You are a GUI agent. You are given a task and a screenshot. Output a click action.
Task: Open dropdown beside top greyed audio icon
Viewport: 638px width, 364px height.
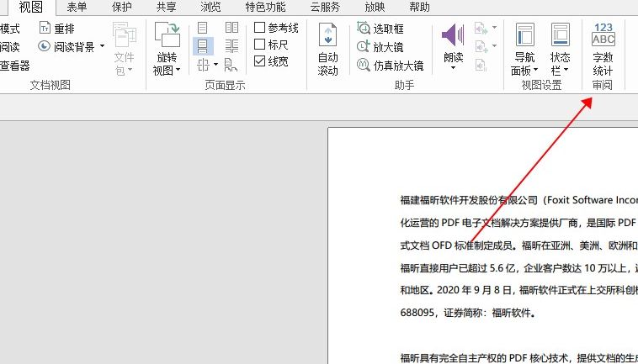coord(494,28)
